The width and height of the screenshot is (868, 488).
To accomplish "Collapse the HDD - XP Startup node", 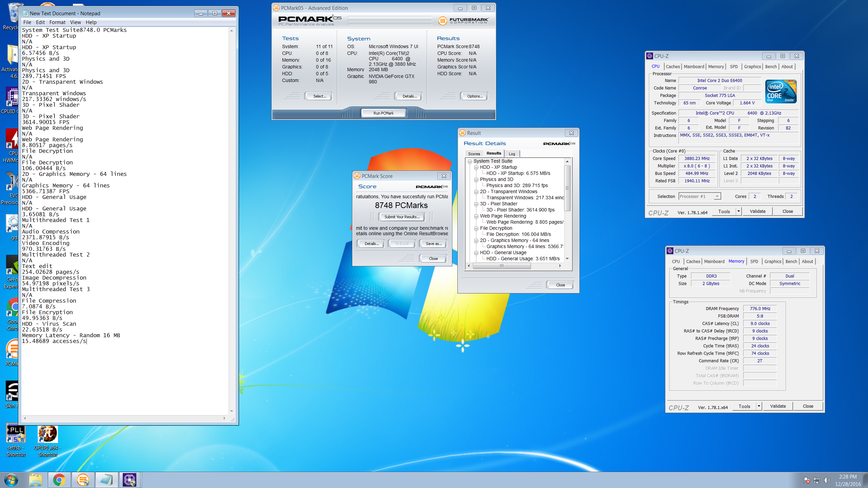I will point(476,167).
